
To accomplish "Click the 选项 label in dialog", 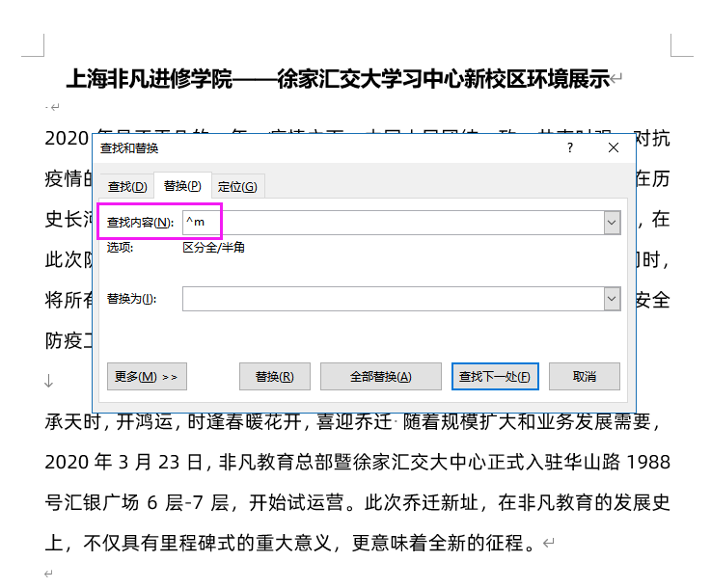I will pos(121,248).
